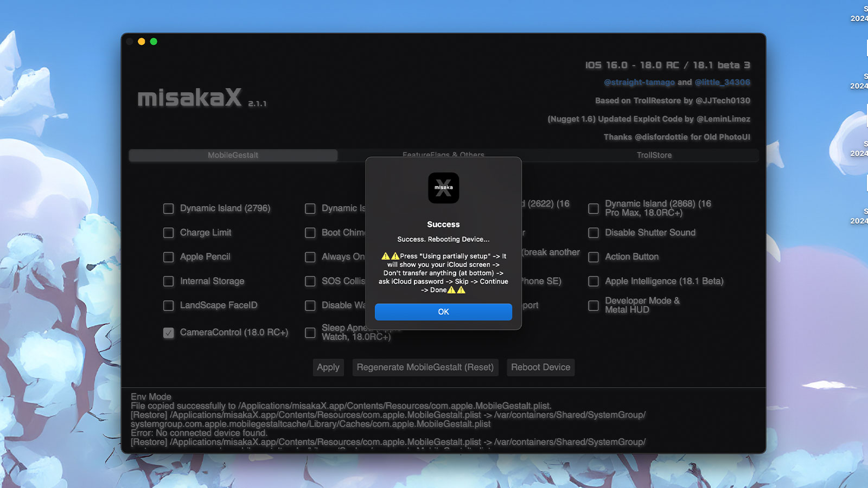The image size is (868, 488).
Task: Click 'iOS 16.0 - 18.0 RC / 18.1 beta 3' text
Action: 668,65
